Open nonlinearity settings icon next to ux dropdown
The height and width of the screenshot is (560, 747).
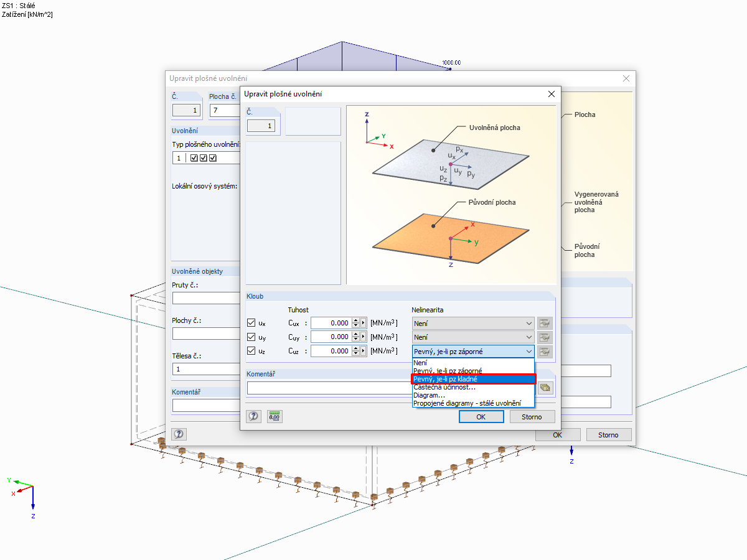click(x=545, y=323)
